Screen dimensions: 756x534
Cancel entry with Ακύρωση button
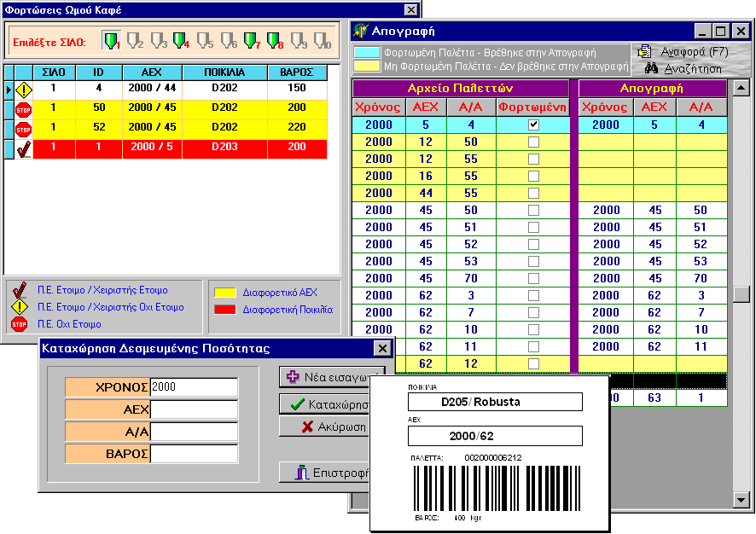332,427
